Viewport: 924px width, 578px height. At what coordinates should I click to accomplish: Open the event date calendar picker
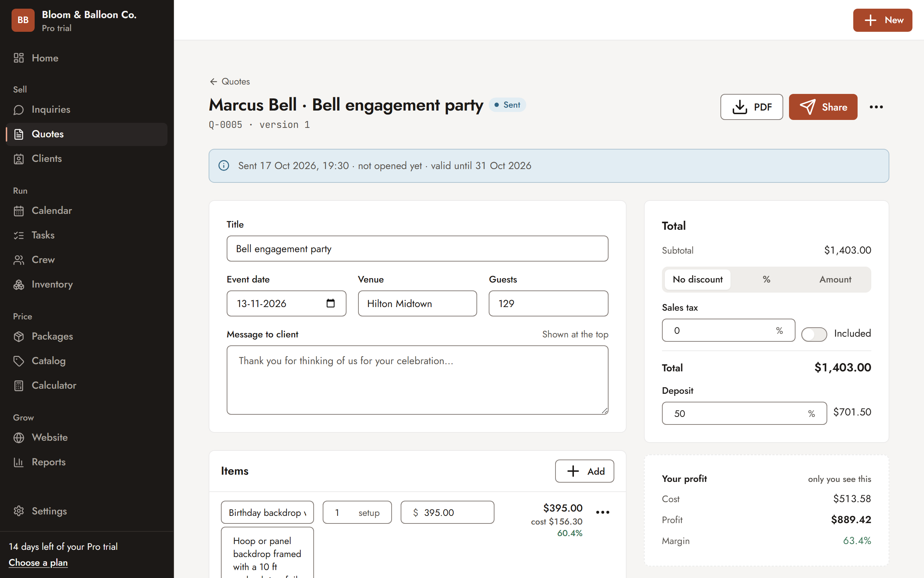coord(331,303)
